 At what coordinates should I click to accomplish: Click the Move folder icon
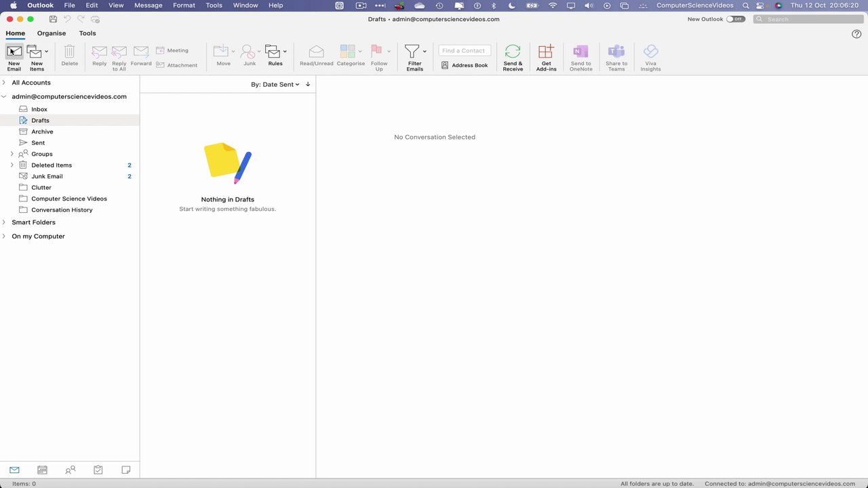pos(221,52)
